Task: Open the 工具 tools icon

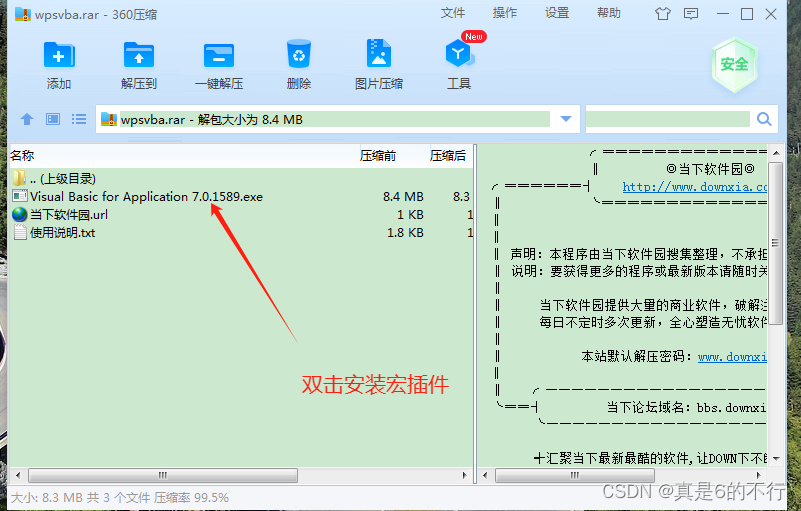Action: click(x=459, y=53)
